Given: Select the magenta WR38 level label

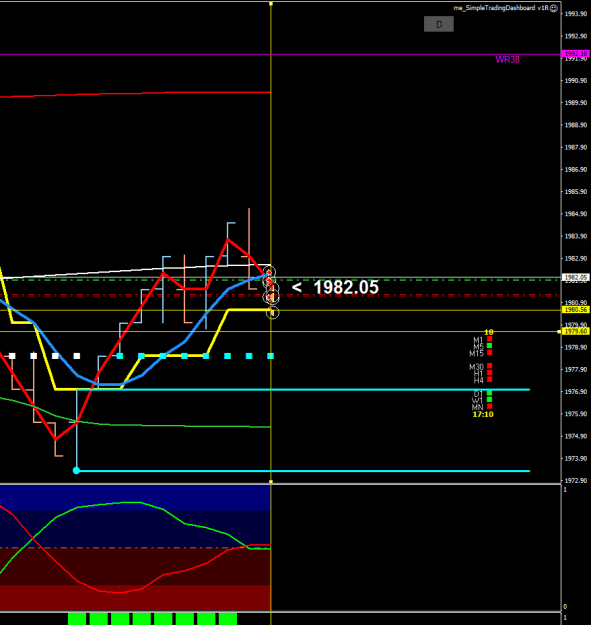Looking at the screenshot, I should [x=507, y=59].
